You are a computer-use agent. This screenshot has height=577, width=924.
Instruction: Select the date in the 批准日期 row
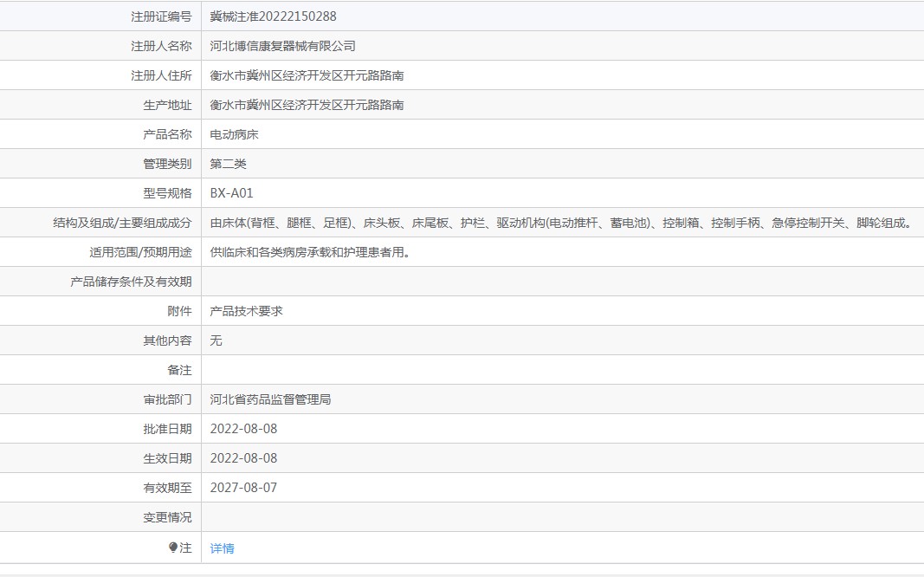tap(243, 429)
